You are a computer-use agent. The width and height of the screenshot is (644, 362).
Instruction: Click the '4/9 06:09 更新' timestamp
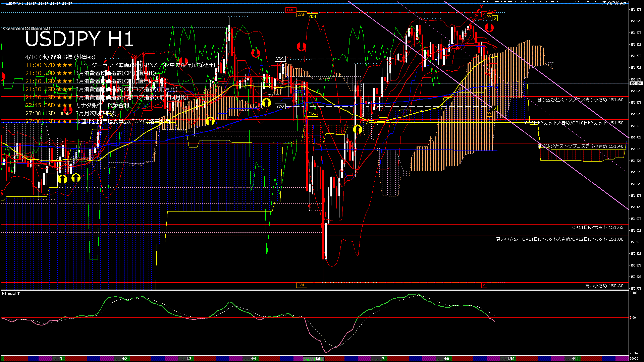[613, 3]
